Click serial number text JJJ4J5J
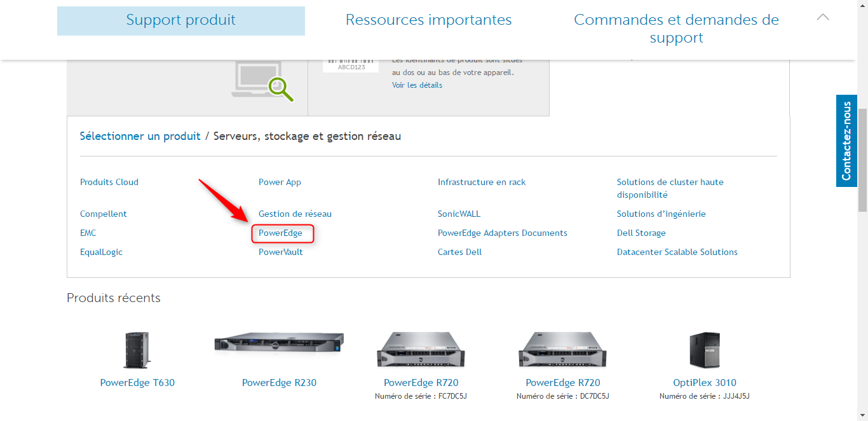 [737, 396]
